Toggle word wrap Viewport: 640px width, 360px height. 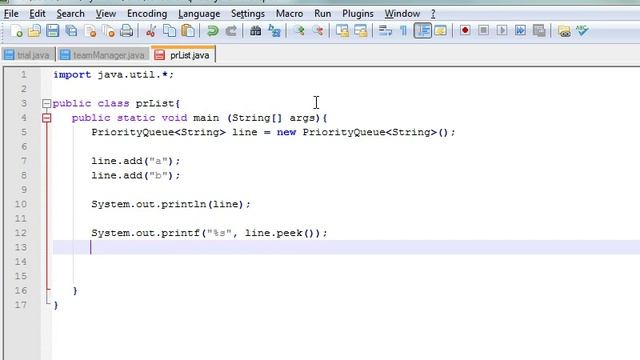point(385,31)
